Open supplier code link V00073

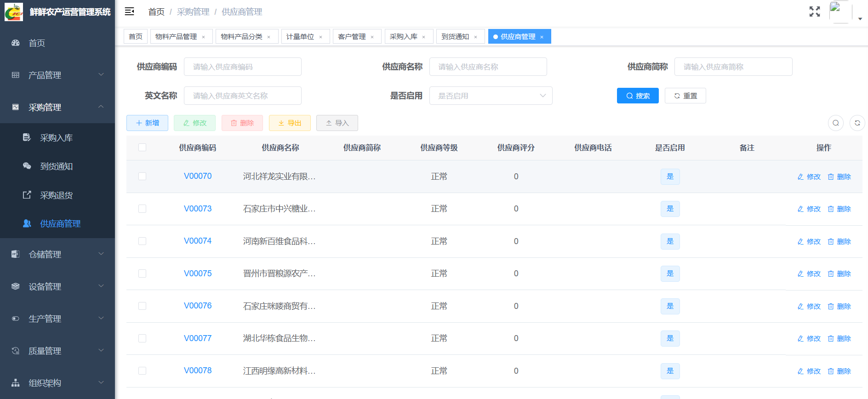pos(198,209)
